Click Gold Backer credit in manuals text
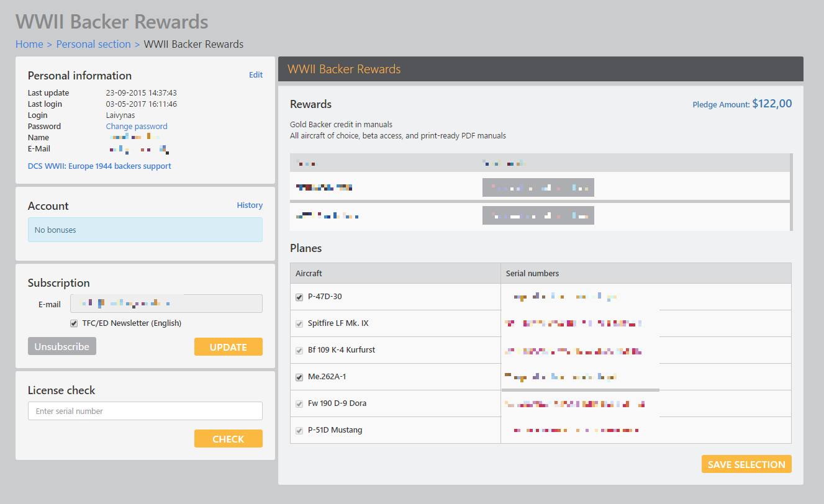Image resolution: width=824 pixels, height=504 pixels. 341,125
